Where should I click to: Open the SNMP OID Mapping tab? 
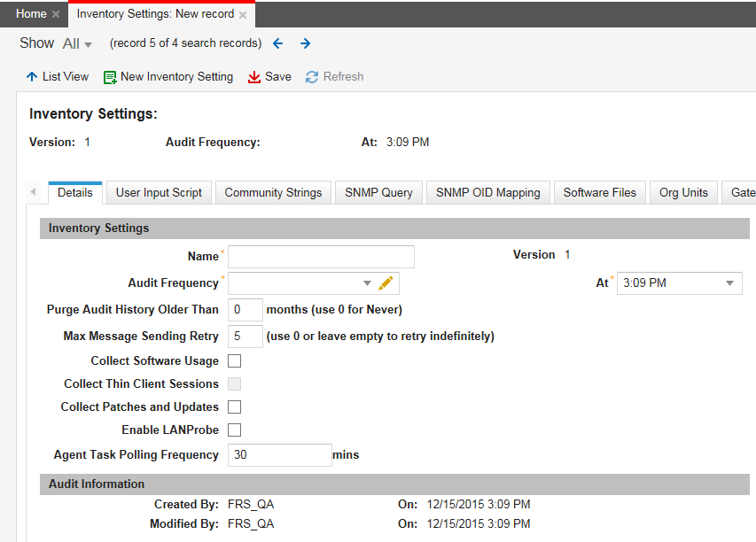click(487, 191)
